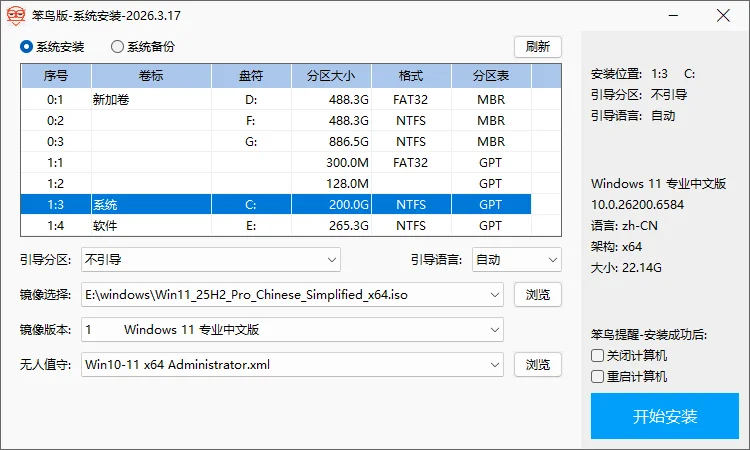Expand the 镜像选择 ISO path dropdown
Screen dimensions: 750x450
pos(495,295)
